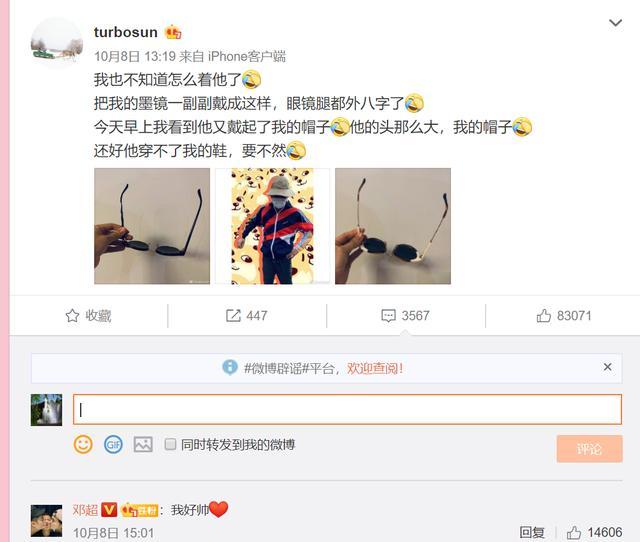View the first black sunglasses photo
The image size is (640, 542).
pos(152,226)
